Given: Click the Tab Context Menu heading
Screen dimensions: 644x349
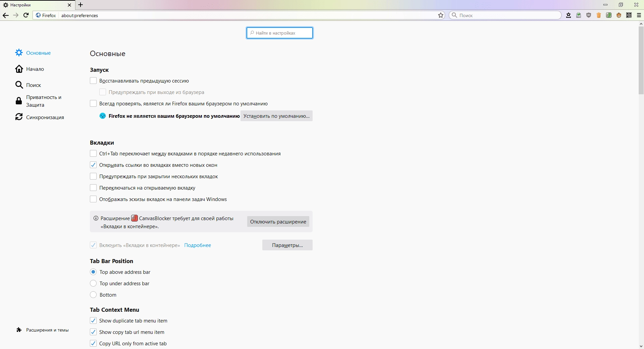Looking at the screenshot, I should pyautogui.click(x=114, y=310).
